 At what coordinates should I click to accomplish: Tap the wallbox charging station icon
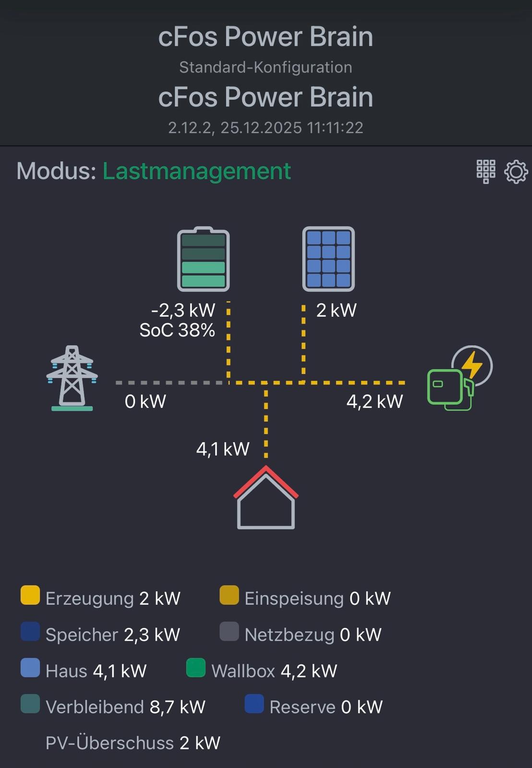(459, 379)
